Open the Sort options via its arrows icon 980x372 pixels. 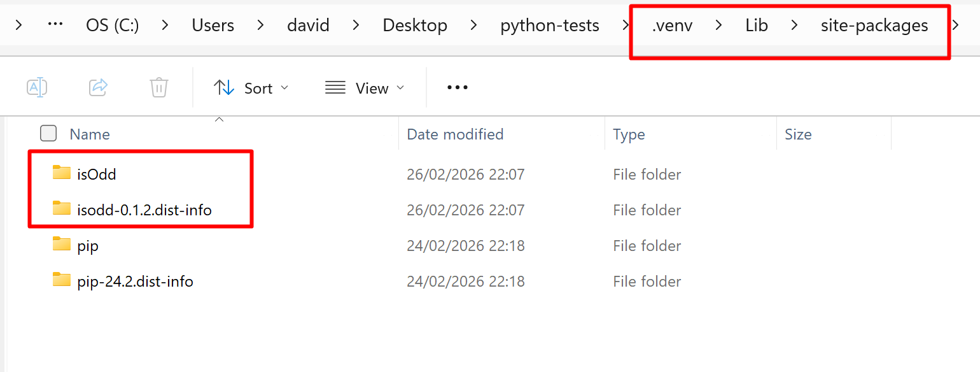tap(224, 87)
